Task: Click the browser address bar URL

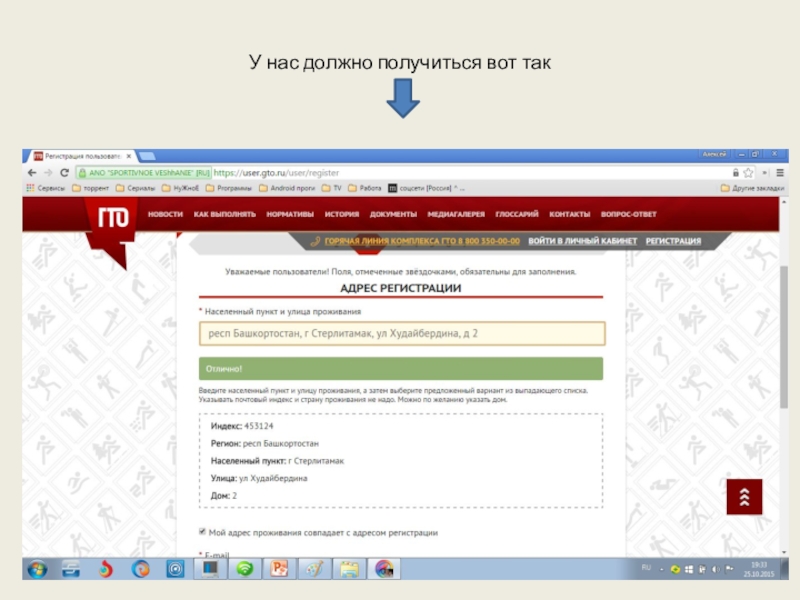Action: (276, 173)
